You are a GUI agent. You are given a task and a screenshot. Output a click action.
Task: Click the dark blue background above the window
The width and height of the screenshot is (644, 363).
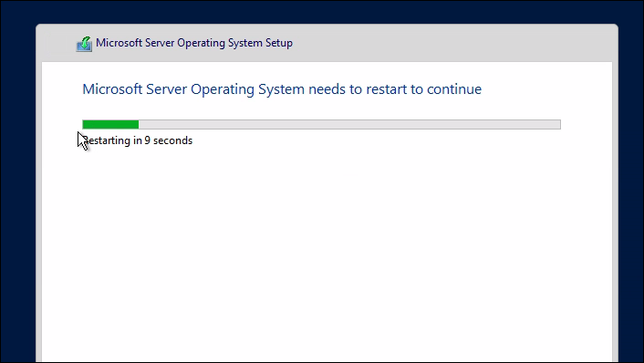[x=322, y=12]
